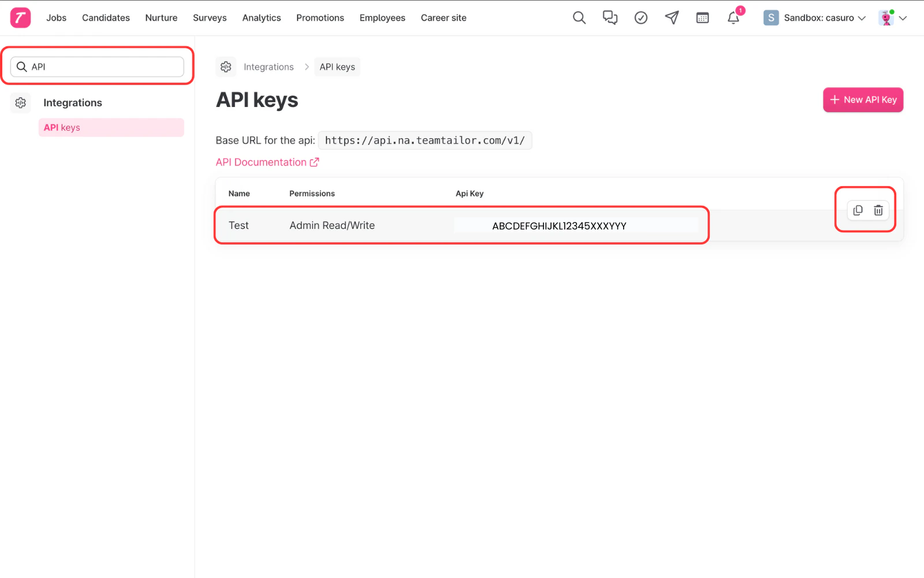Open the Analytics section
The image size is (924, 578).
point(262,18)
